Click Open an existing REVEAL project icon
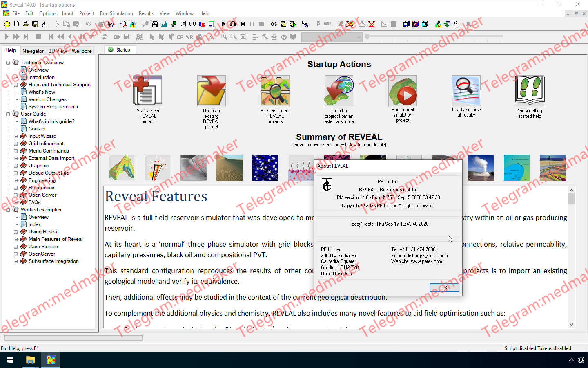Screen dimensions: 588x368 click(x=212, y=91)
